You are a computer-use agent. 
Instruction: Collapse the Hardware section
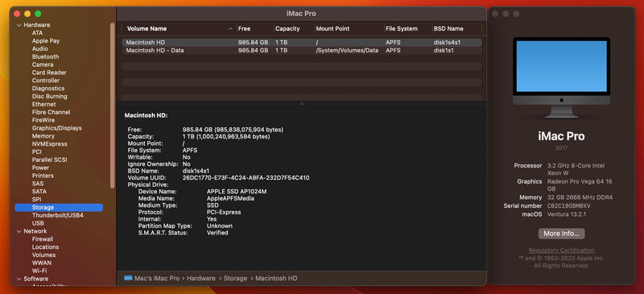(19, 25)
